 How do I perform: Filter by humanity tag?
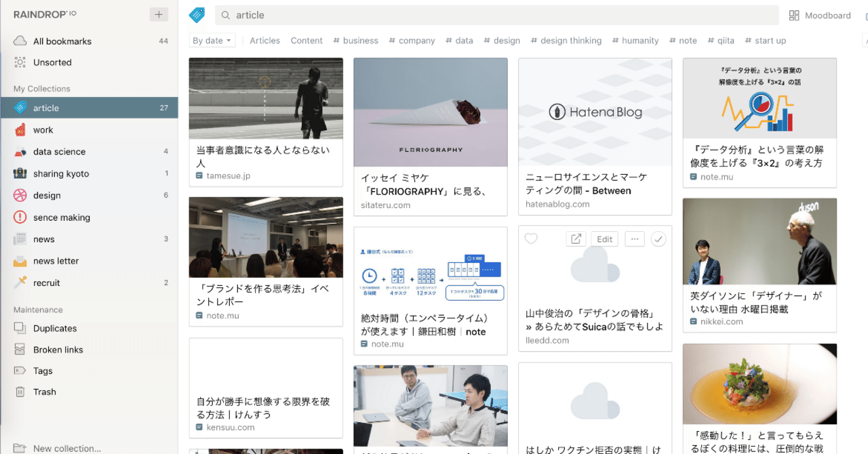point(635,41)
